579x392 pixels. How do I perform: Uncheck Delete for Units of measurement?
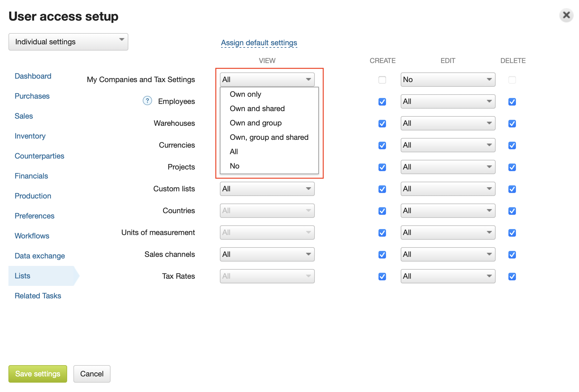click(x=512, y=233)
